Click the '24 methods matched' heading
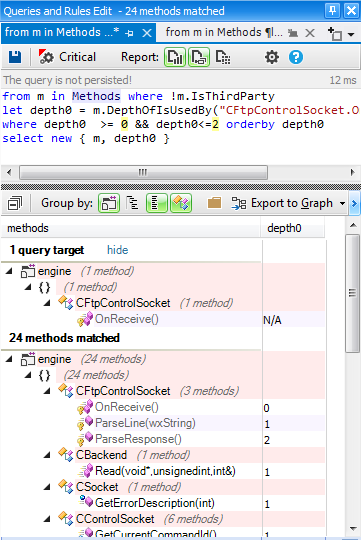This screenshot has height=540, width=361. pyautogui.click(x=64, y=338)
